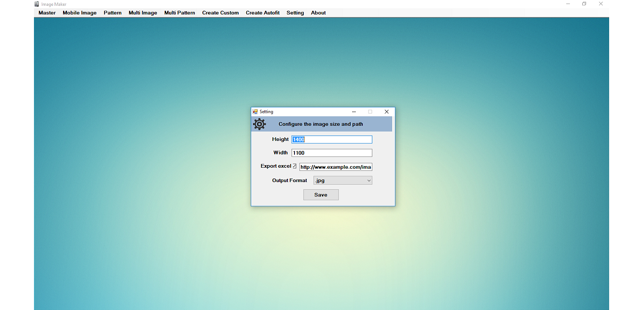Click the gear icon in Setting dialog
The image size is (644, 310).
point(259,124)
